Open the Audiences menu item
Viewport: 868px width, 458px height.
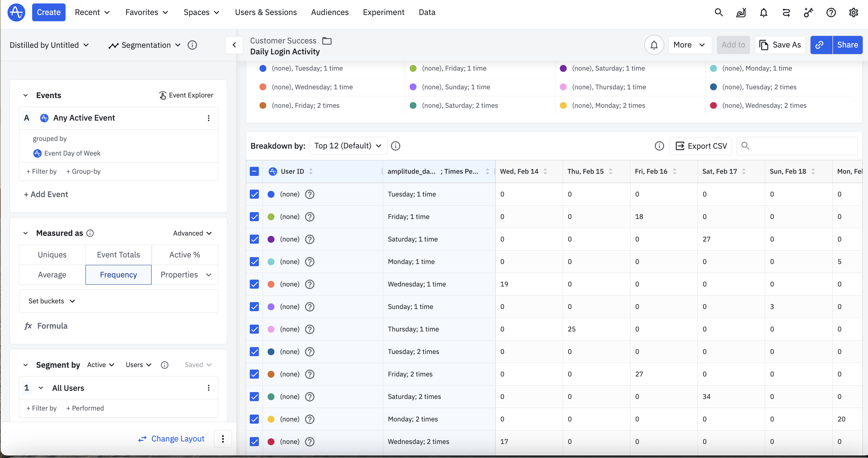[x=329, y=12]
